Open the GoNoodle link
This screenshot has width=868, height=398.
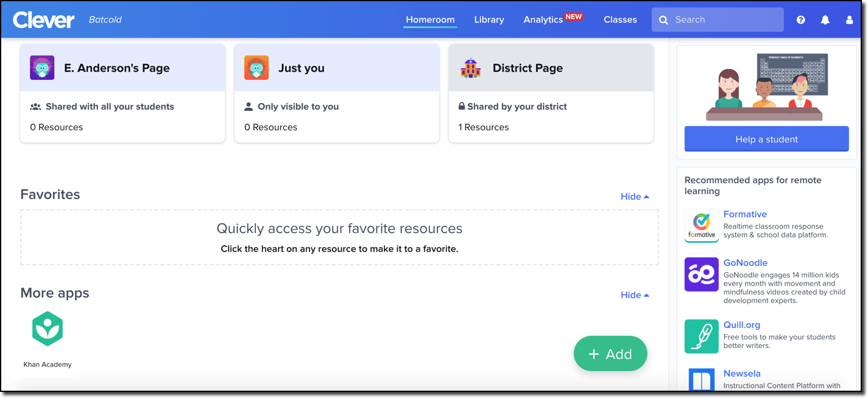pos(746,263)
